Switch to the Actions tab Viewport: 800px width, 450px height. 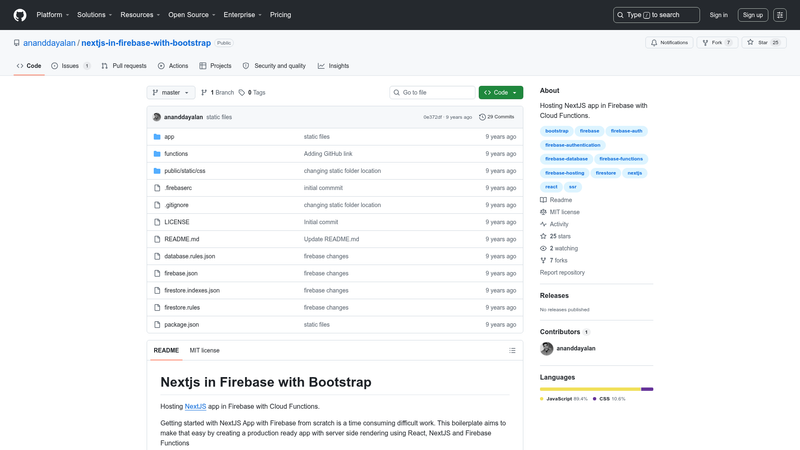(173, 66)
